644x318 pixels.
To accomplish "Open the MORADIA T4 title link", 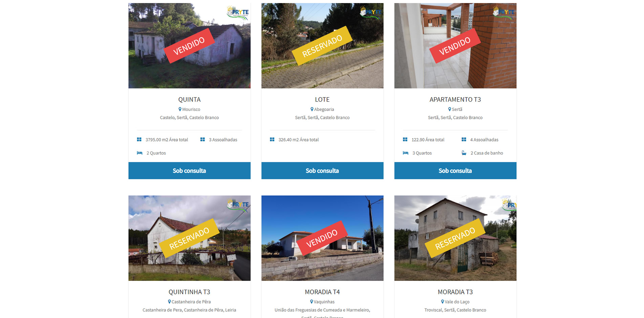I will (x=322, y=292).
